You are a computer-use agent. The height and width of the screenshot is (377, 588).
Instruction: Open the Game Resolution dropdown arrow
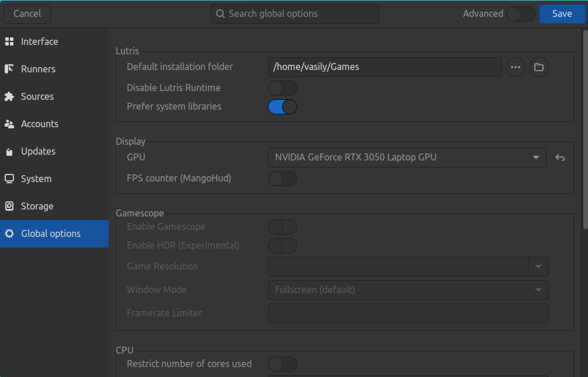pos(538,267)
